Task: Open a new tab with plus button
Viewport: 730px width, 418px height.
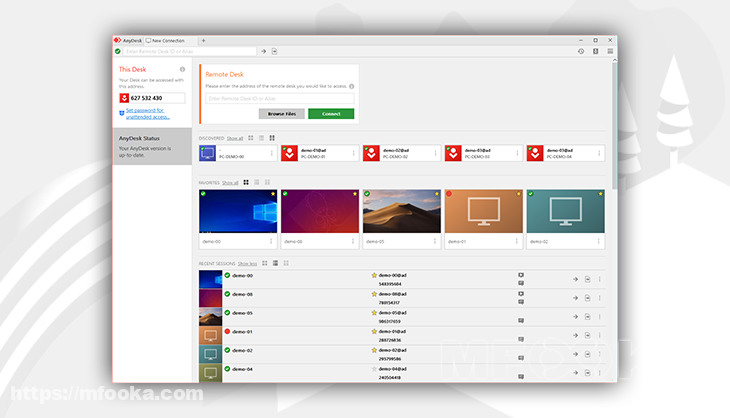Action: point(204,40)
